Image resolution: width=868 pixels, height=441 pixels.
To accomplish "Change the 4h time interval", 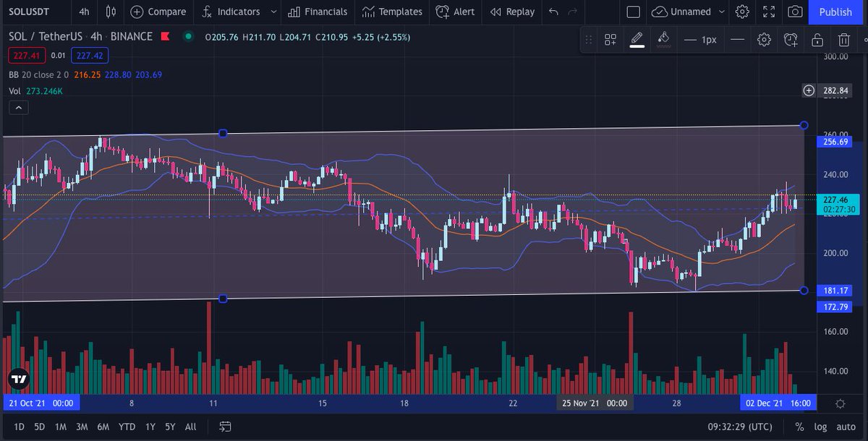I will tap(84, 12).
